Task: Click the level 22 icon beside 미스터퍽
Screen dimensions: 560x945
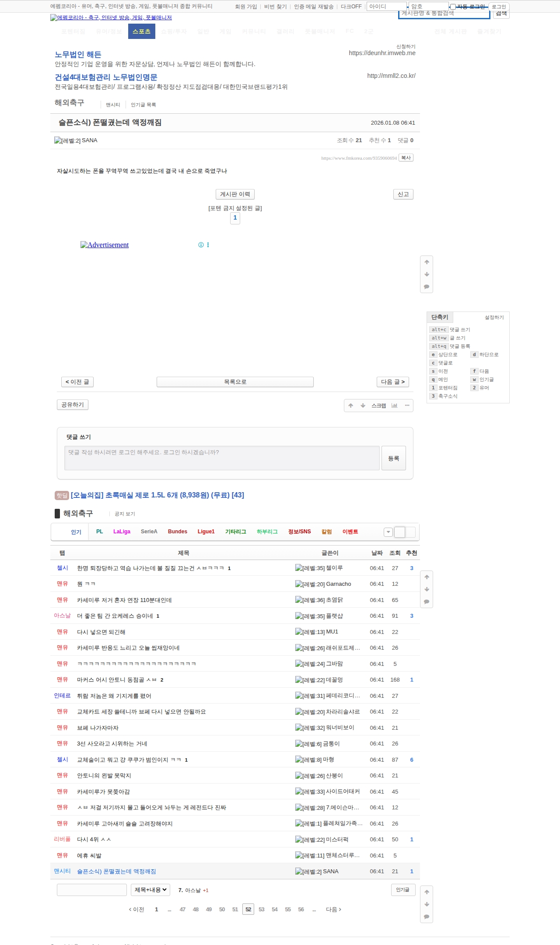Action: coord(310,840)
